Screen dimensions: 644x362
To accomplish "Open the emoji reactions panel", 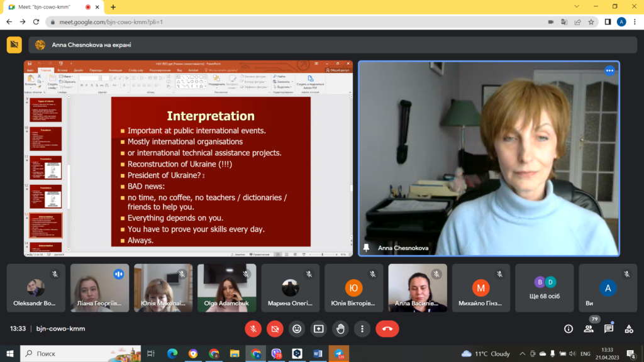I will tap(297, 329).
